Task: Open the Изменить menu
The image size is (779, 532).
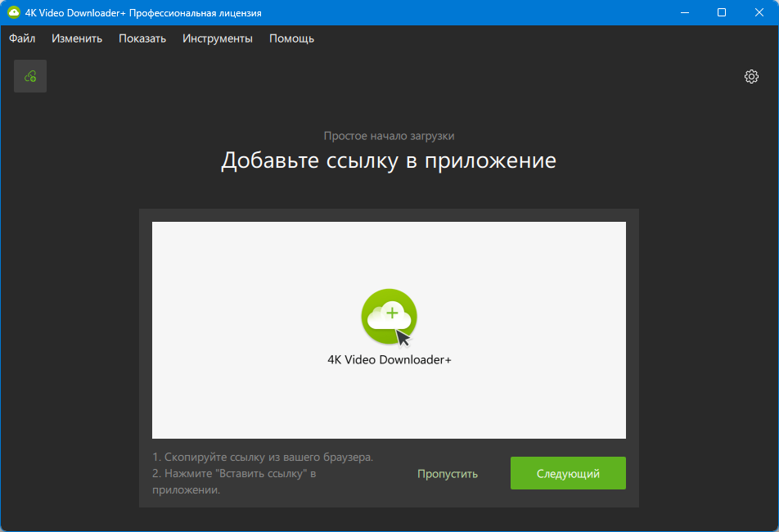Action: pyautogui.click(x=77, y=38)
